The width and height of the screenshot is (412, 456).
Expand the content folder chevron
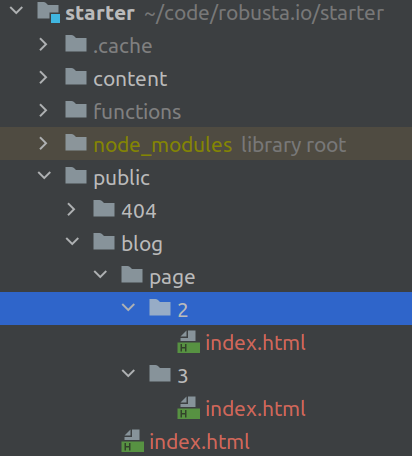43,77
